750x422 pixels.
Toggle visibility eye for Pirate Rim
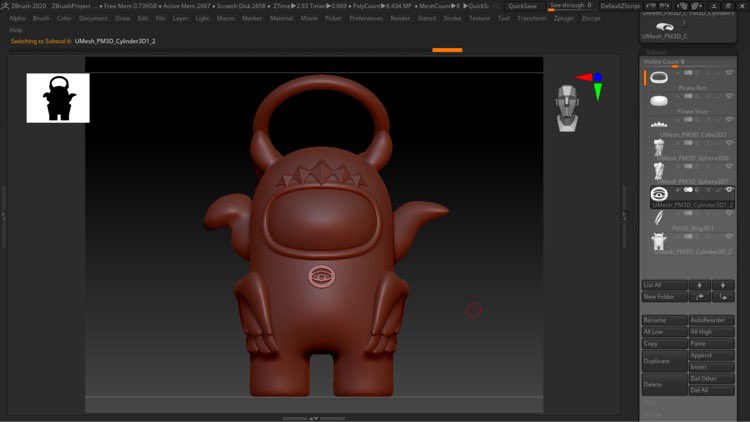729,73
